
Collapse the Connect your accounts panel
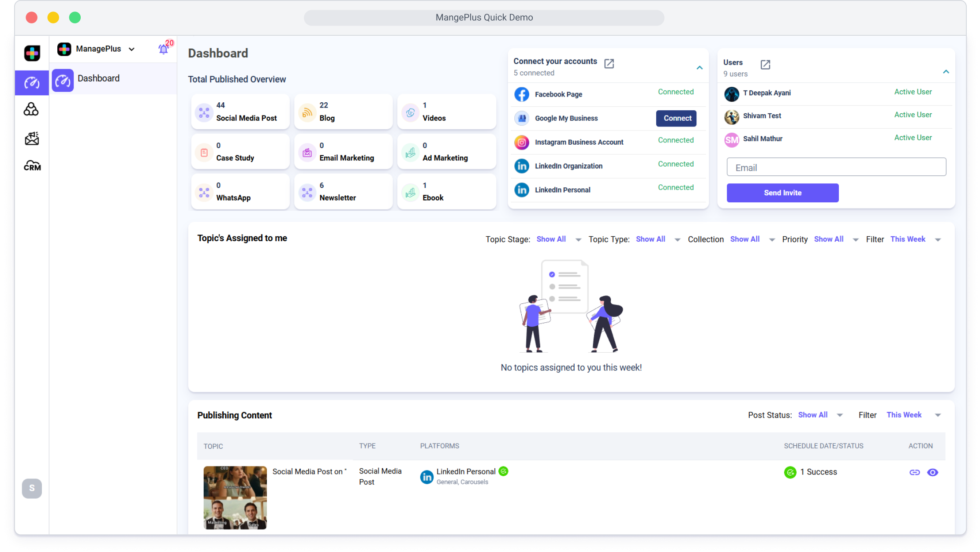click(699, 68)
